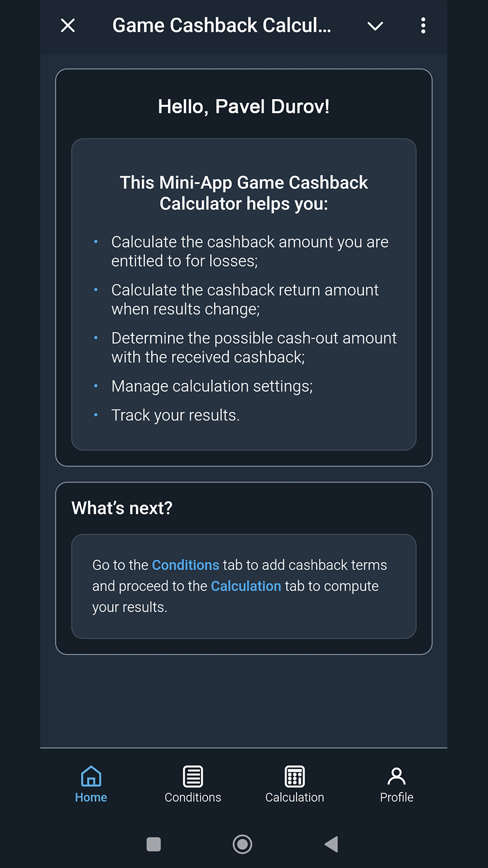Open the Conditions tab icon
This screenshot has width=488, height=868.
tap(193, 776)
